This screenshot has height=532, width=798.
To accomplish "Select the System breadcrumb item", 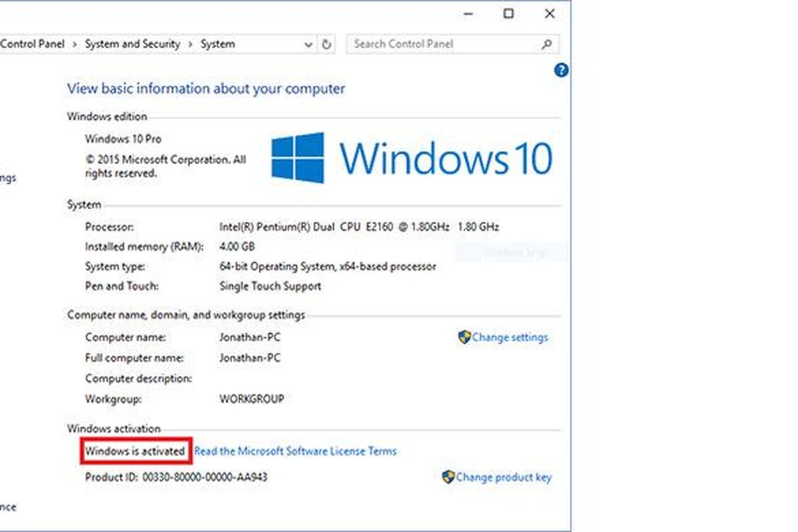I will point(217,44).
